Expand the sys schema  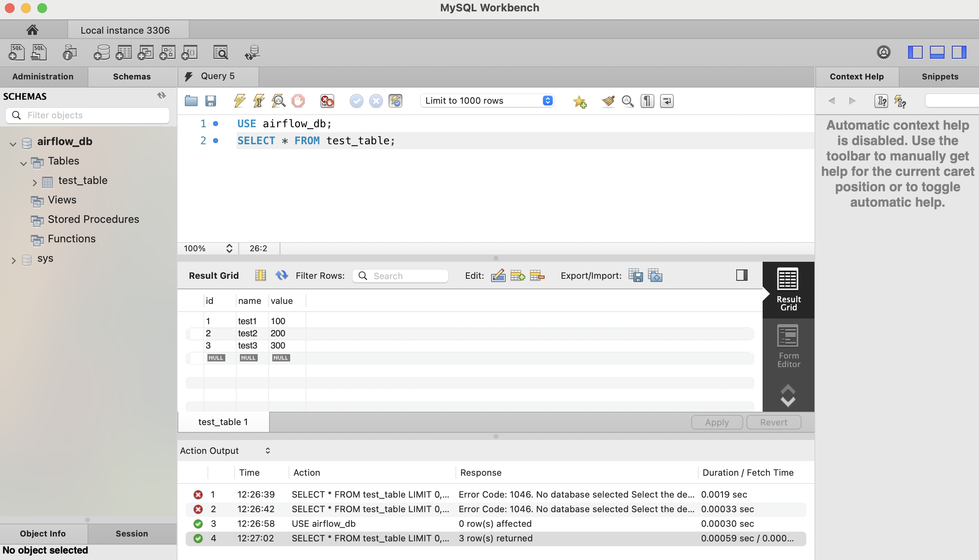[x=13, y=261]
